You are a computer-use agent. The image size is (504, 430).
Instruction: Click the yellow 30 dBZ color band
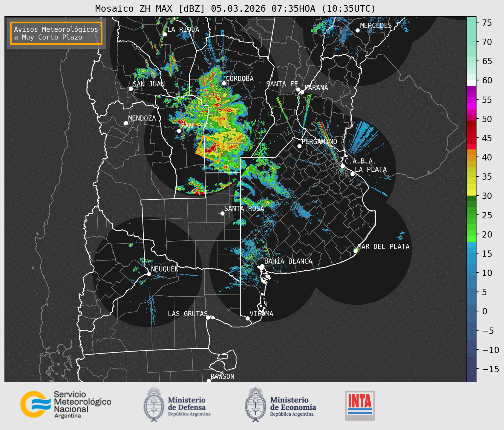tap(471, 193)
